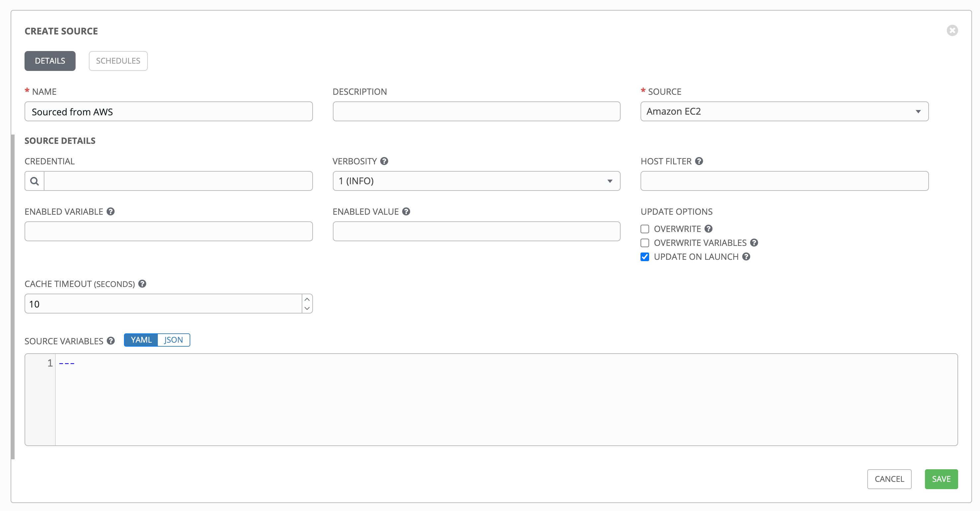Click the Overwrite help icon

click(x=708, y=229)
